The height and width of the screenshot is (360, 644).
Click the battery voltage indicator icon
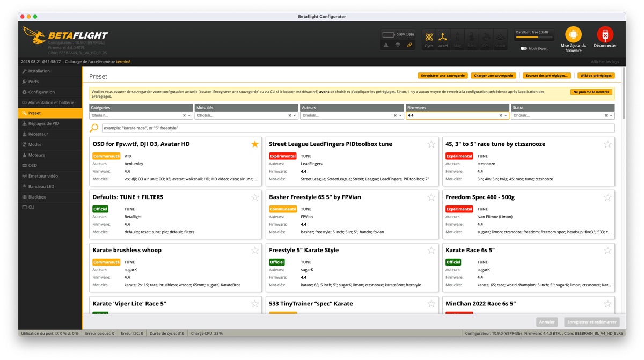click(x=389, y=35)
